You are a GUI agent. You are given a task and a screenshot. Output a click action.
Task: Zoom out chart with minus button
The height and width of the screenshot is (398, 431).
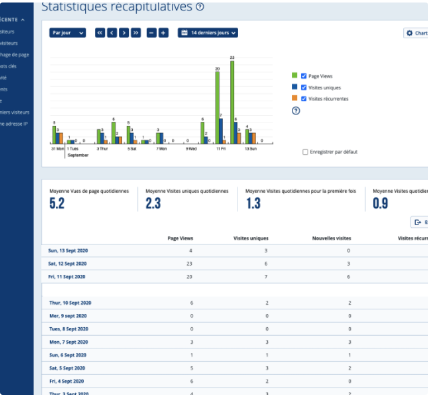[x=152, y=33]
